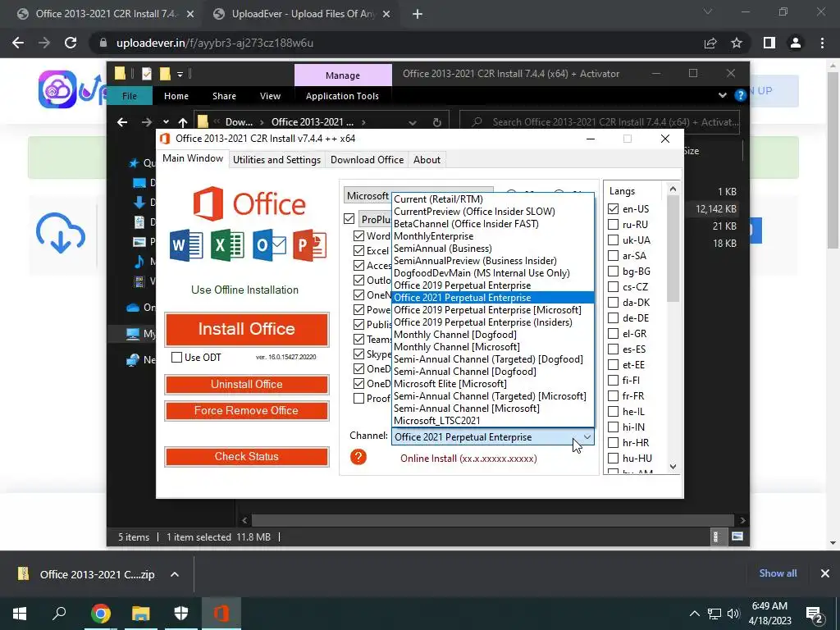Click the Chrome address bar URL
This screenshot has height=630, width=840.
pos(215,43)
